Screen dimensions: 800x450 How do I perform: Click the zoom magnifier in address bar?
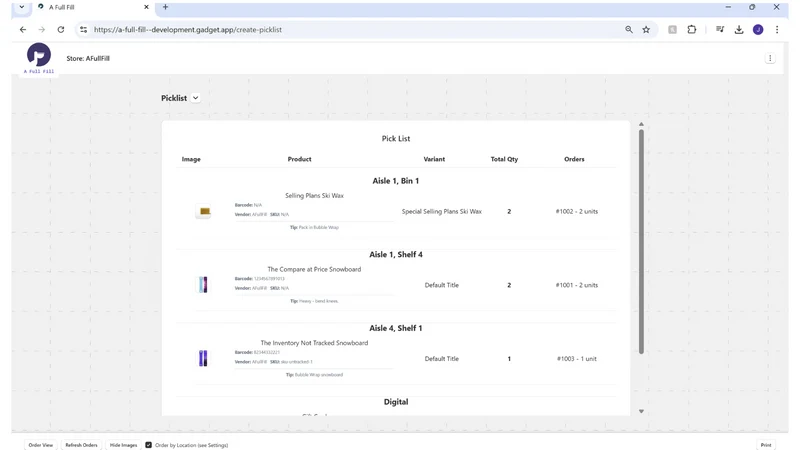[629, 30]
